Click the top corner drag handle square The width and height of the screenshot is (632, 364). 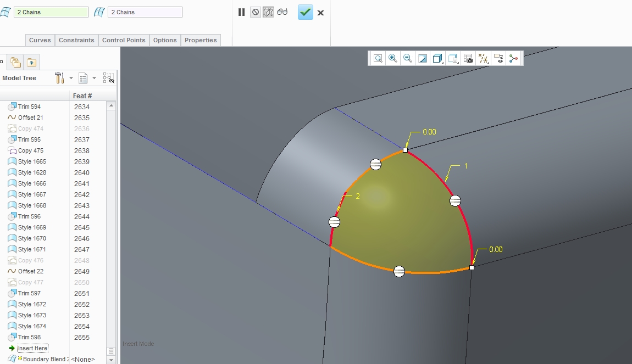click(405, 150)
